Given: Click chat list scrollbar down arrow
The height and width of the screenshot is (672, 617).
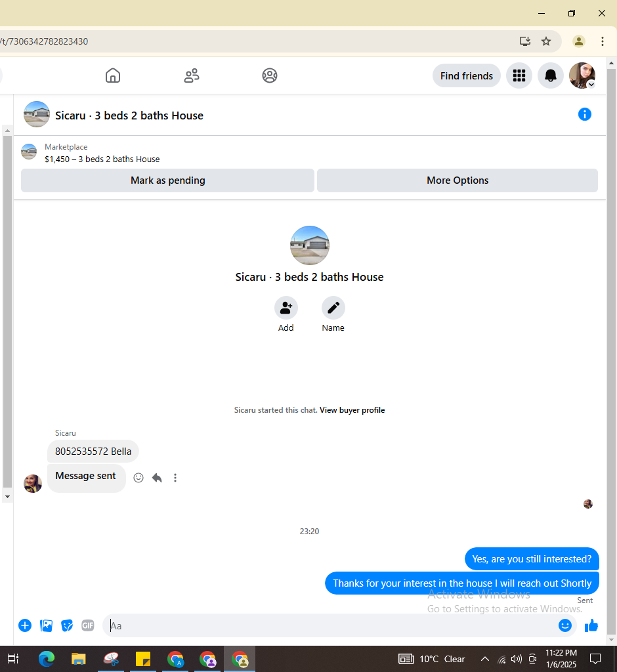Looking at the screenshot, I should click(x=7, y=497).
